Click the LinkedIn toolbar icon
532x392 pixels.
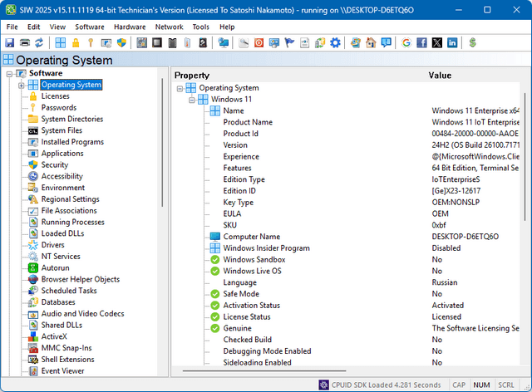(x=452, y=42)
